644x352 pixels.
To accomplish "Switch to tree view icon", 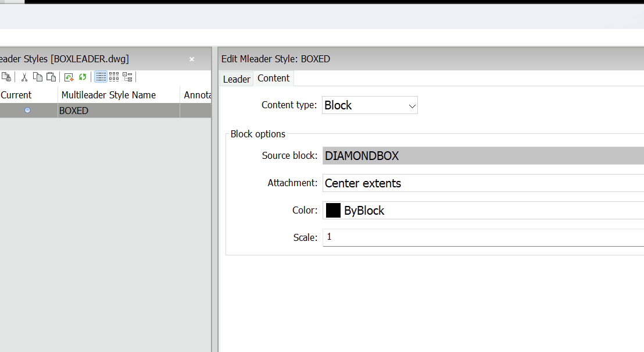I will pyautogui.click(x=127, y=77).
